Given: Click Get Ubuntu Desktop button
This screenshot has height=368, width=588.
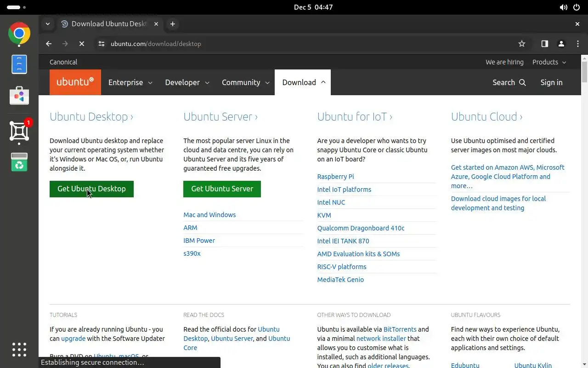Looking at the screenshot, I should pos(91,189).
